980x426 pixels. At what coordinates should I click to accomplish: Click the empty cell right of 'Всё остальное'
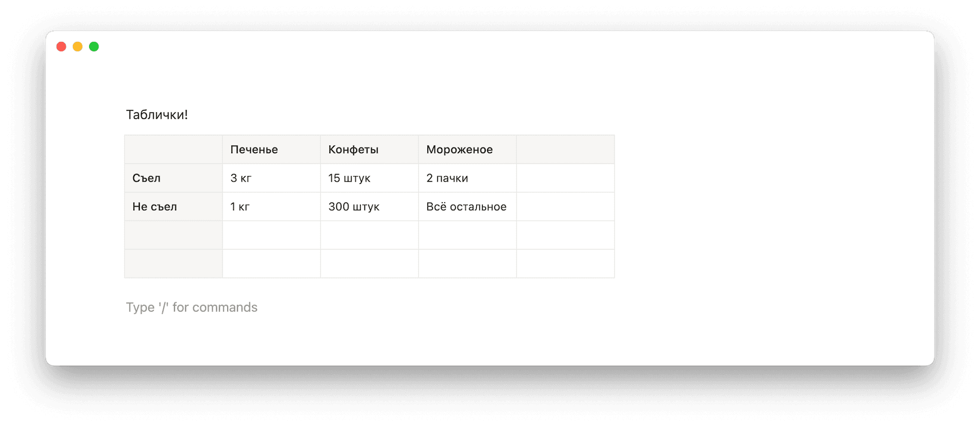[x=565, y=207]
